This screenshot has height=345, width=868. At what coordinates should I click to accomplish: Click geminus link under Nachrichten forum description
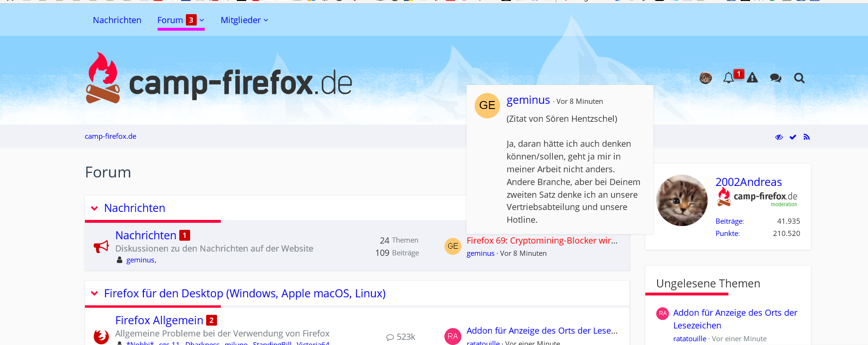pos(140,260)
